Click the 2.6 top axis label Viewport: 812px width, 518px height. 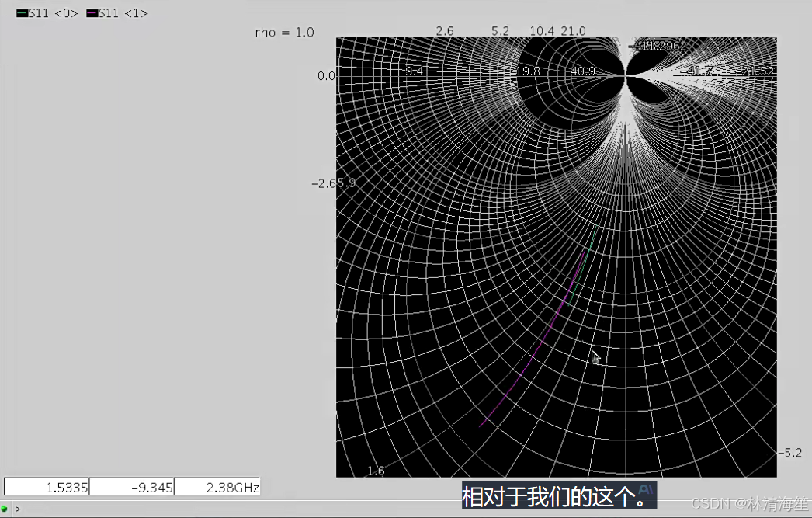[444, 31]
